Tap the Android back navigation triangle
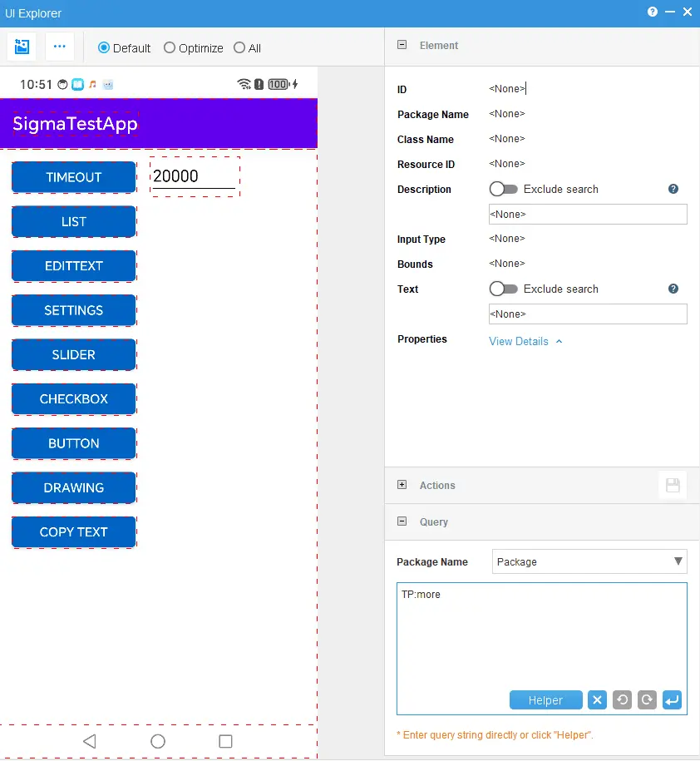Viewport: 700px width, 761px height. point(90,741)
